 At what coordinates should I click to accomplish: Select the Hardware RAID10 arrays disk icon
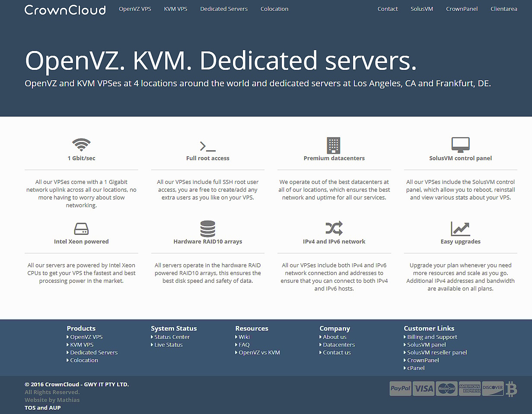(x=207, y=228)
